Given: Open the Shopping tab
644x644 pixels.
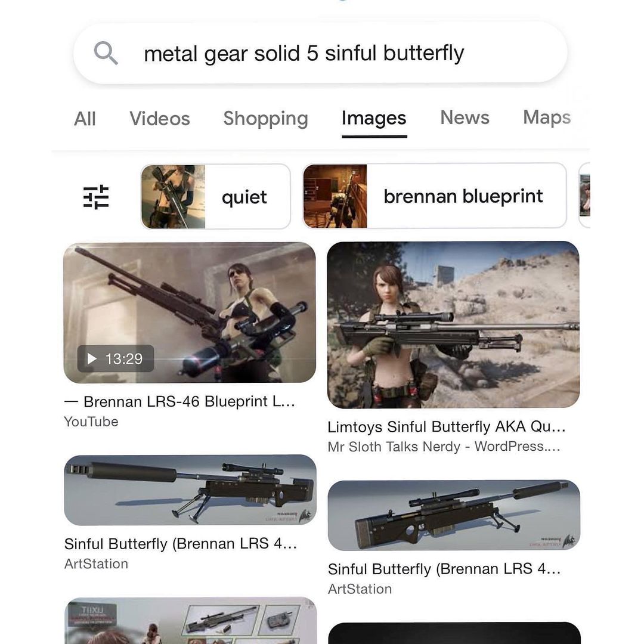Looking at the screenshot, I should pyautogui.click(x=266, y=118).
